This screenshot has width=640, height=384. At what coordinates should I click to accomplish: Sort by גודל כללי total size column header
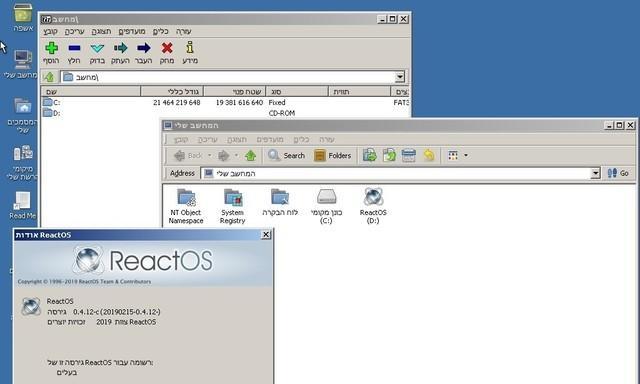pyautogui.click(x=172, y=91)
